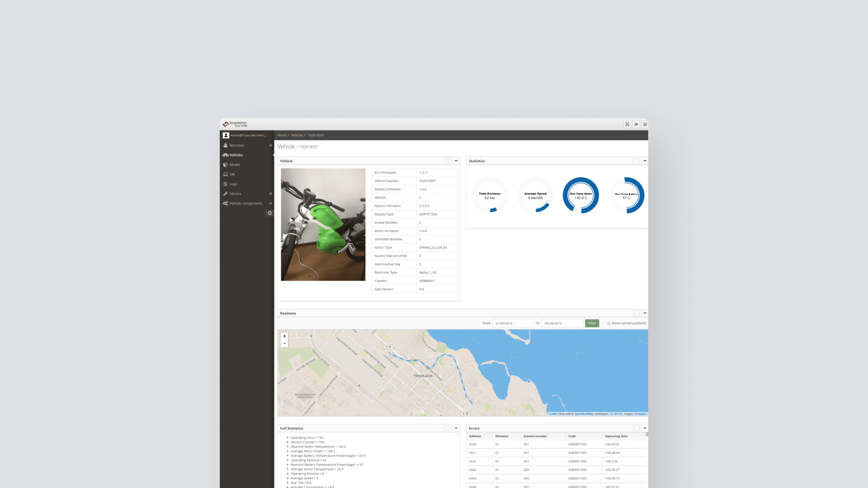This screenshot has width=868, height=488.
Task: Click the Total Distance gauge
Action: click(x=490, y=195)
